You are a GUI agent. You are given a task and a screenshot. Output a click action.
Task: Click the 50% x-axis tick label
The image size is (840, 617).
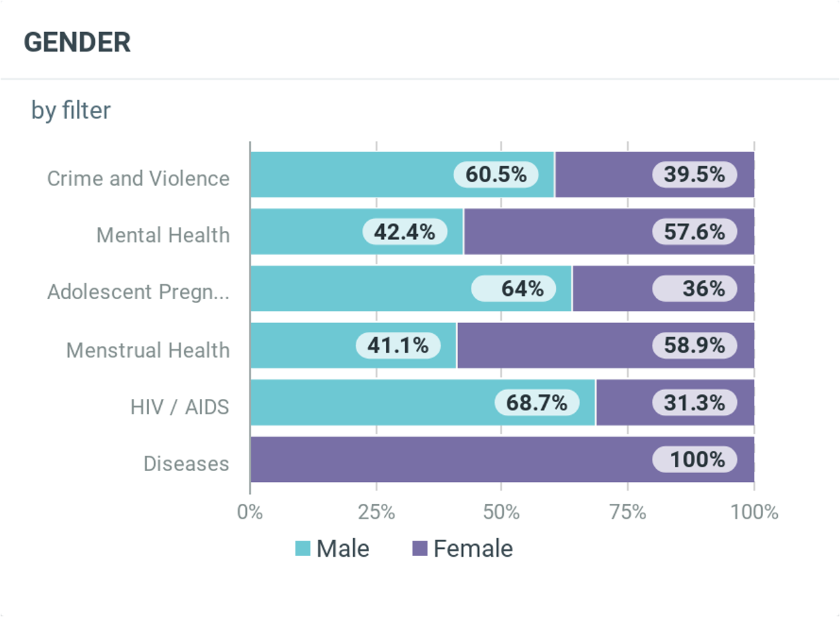coord(502,513)
